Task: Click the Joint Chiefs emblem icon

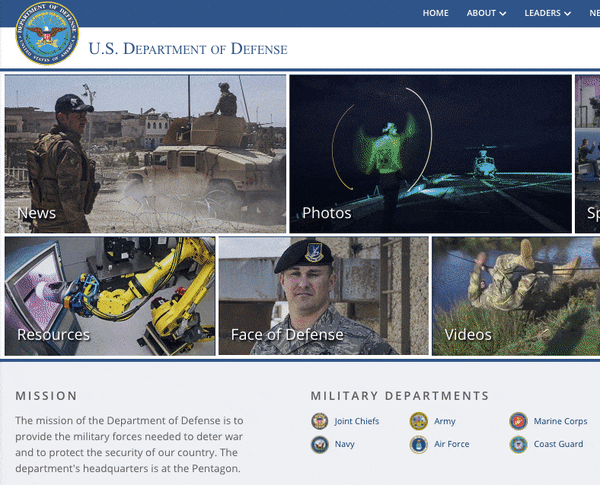Action: pos(320,421)
